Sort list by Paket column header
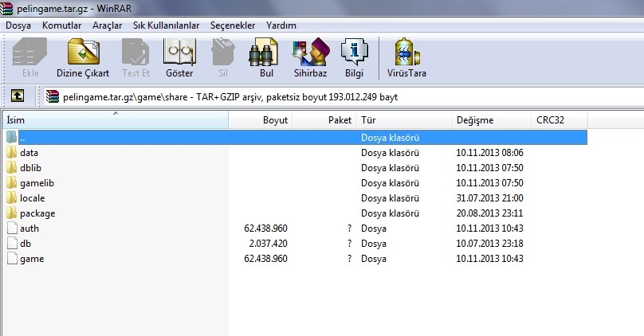 click(x=324, y=120)
